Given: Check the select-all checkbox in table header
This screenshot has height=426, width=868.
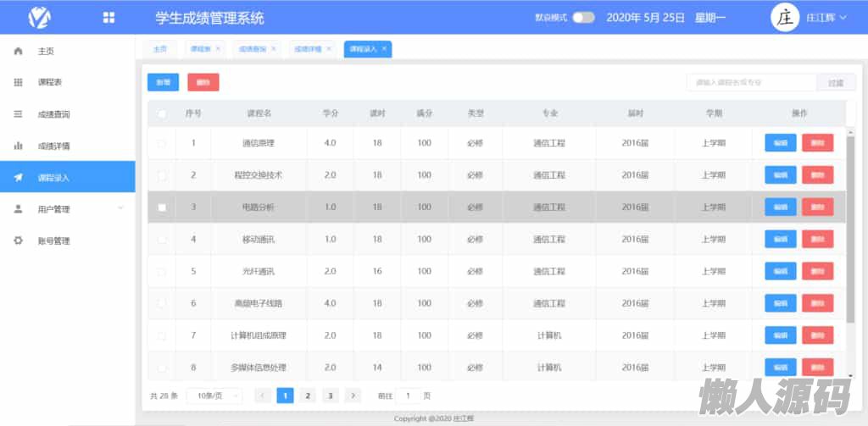Looking at the screenshot, I should coord(162,113).
